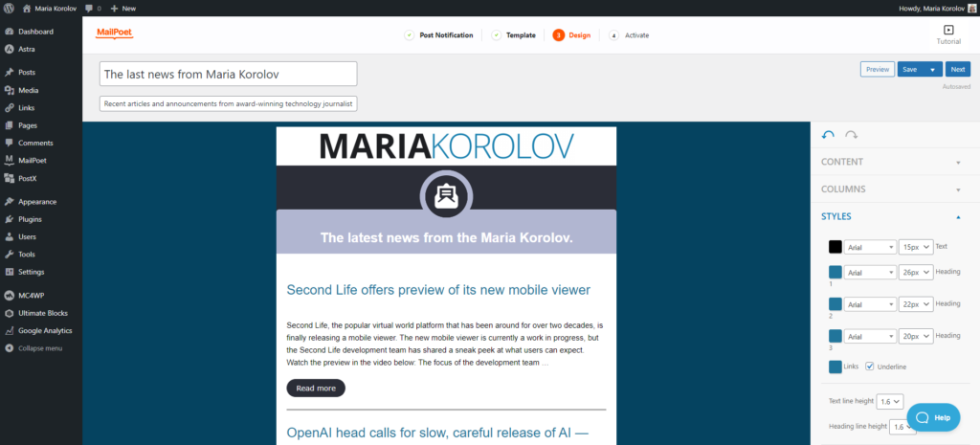
Task: Select the Design step
Action: [571, 35]
